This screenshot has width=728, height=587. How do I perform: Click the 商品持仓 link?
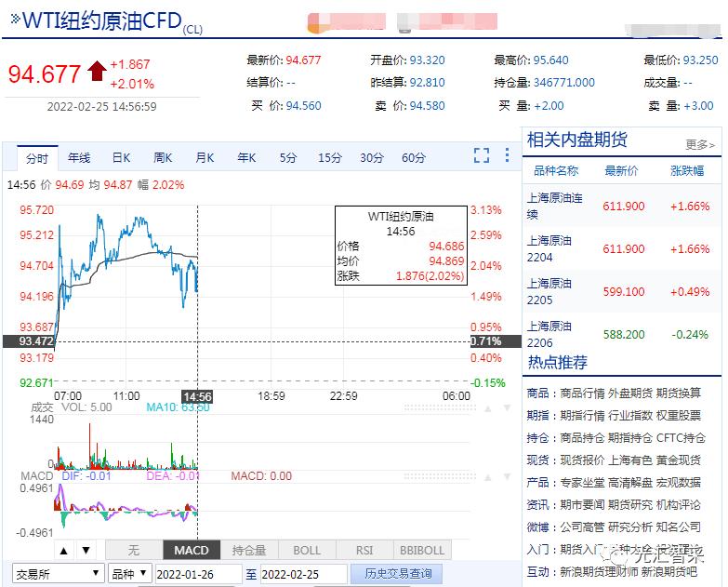coord(582,438)
